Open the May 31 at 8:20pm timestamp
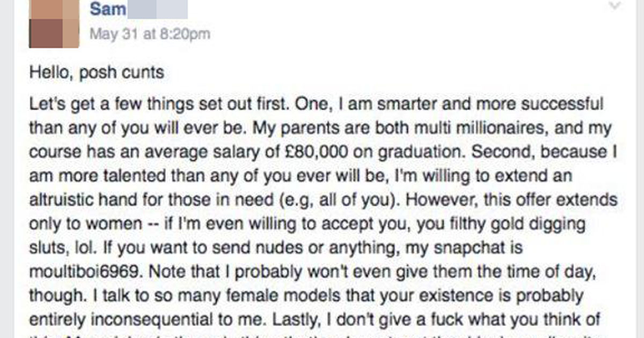644x338 pixels. [149, 34]
